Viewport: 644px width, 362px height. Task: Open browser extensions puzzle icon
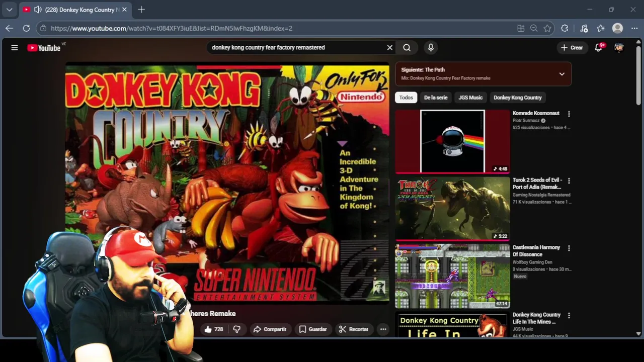(565, 28)
